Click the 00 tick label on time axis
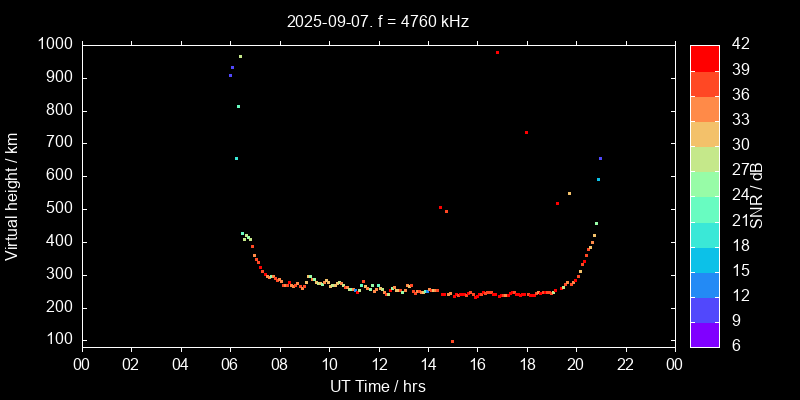 (x=81, y=365)
